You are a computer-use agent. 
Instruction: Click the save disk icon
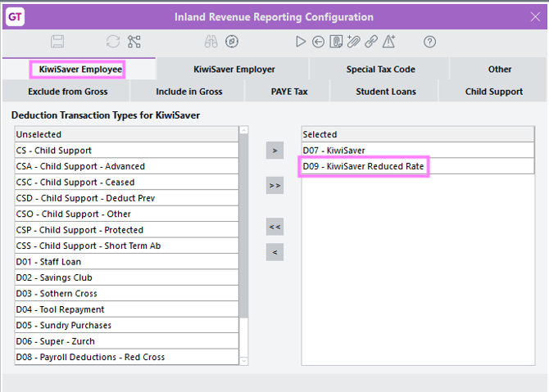click(x=57, y=42)
